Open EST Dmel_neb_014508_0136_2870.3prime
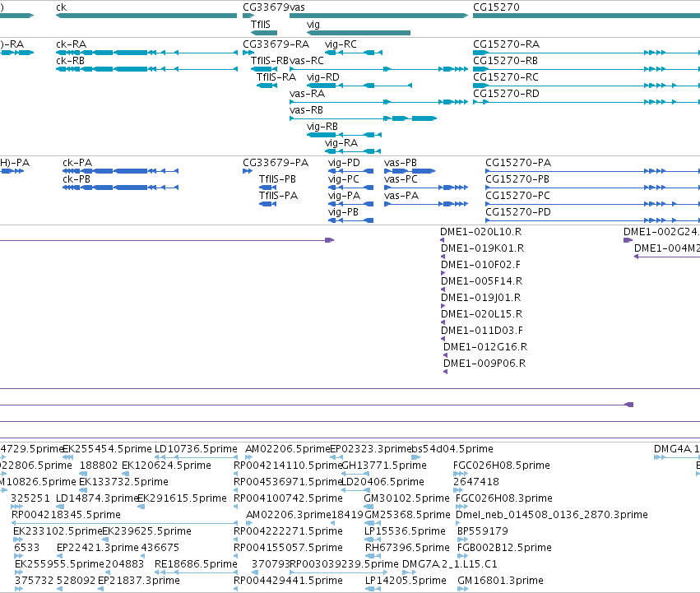700x593 pixels. (x=551, y=515)
